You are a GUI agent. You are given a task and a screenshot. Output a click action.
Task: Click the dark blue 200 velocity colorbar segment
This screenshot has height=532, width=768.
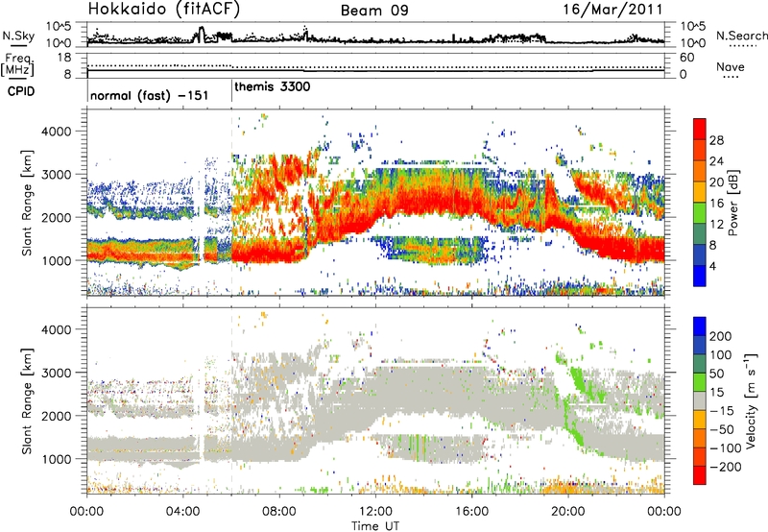click(700, 326)
